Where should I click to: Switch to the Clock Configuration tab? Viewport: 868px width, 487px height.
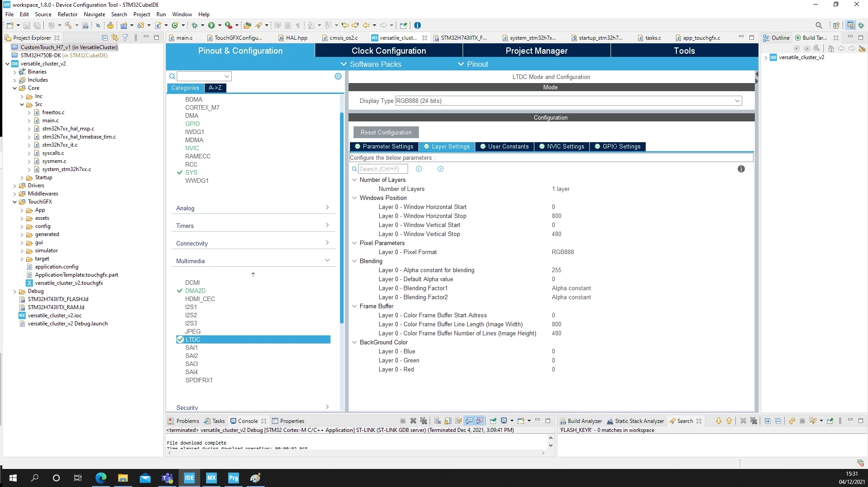pos(389,51)
